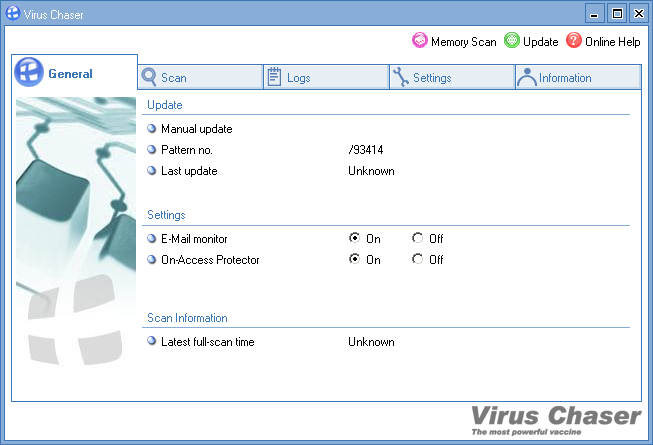This screenshot has height=445, width=653.
Task: Click the bullet icon beside Last update
Action: (152, 170)
